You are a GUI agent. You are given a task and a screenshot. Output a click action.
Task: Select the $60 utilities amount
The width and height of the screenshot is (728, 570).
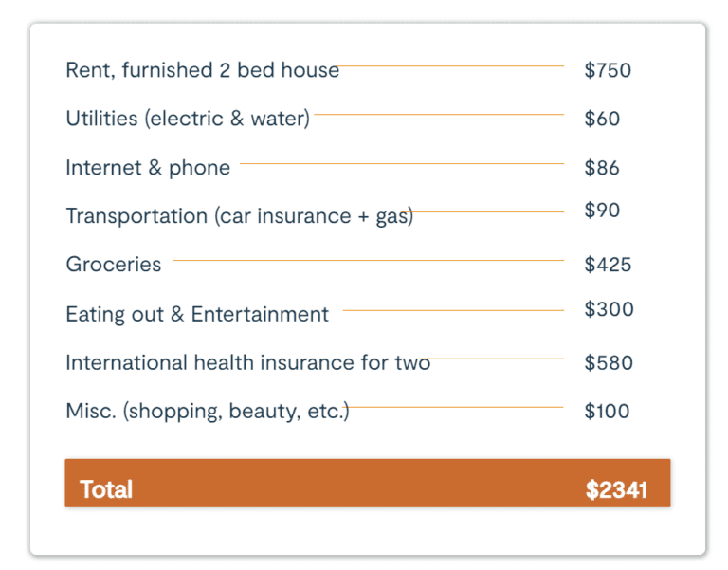[x=602, y=119]
